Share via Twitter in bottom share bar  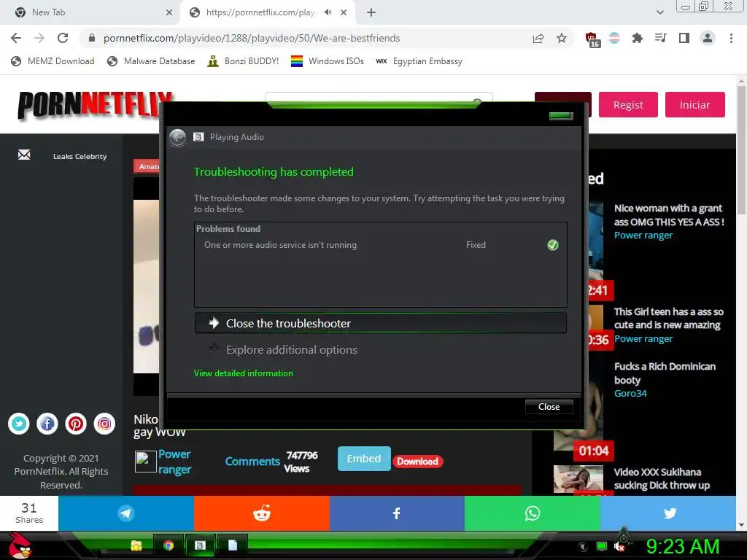pyautogui.click(x=668, y=513)
